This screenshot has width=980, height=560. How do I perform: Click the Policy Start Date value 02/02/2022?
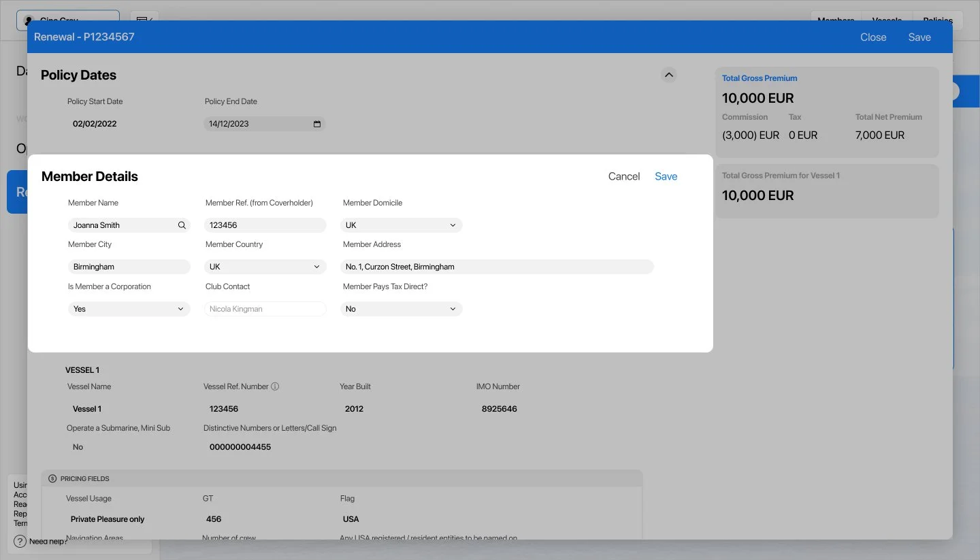(95, 124)
